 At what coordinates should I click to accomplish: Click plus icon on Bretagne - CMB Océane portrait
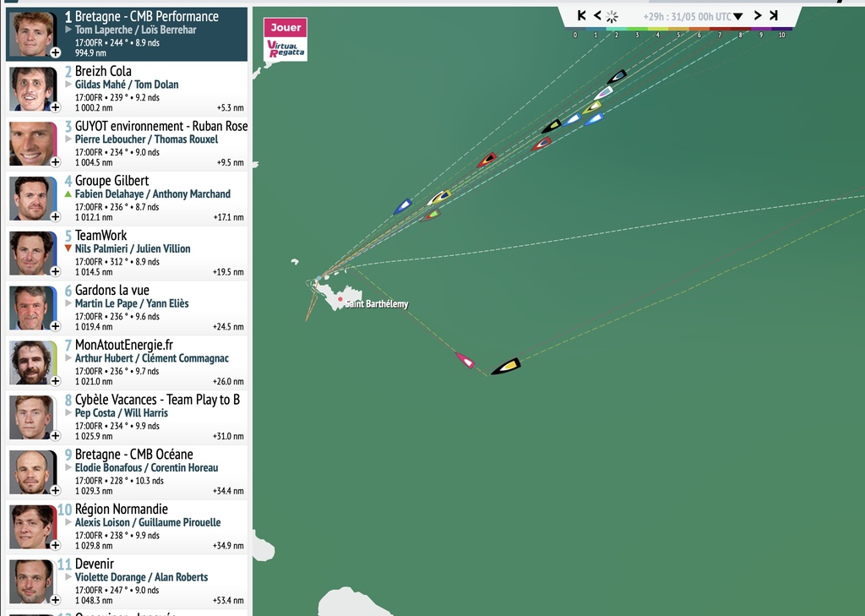[55, 490]
